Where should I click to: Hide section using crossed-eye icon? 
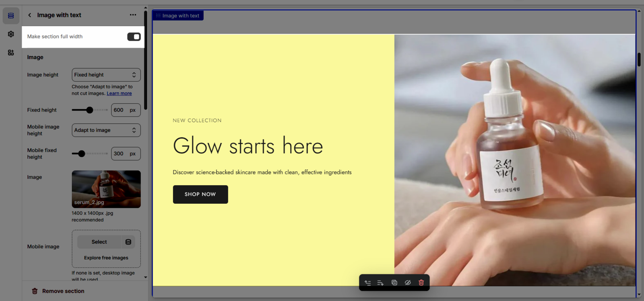pyautogui.click(x=407, y=283)
